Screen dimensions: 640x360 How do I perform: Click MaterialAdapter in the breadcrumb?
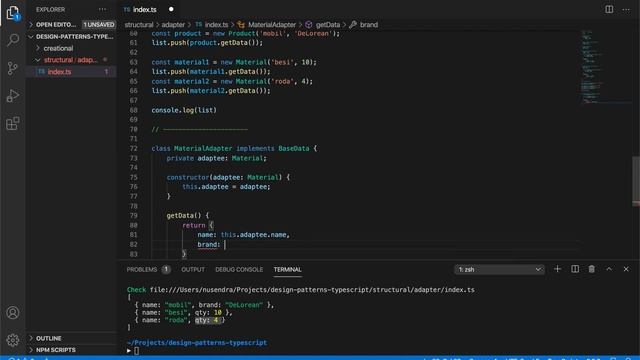point(272,25)
